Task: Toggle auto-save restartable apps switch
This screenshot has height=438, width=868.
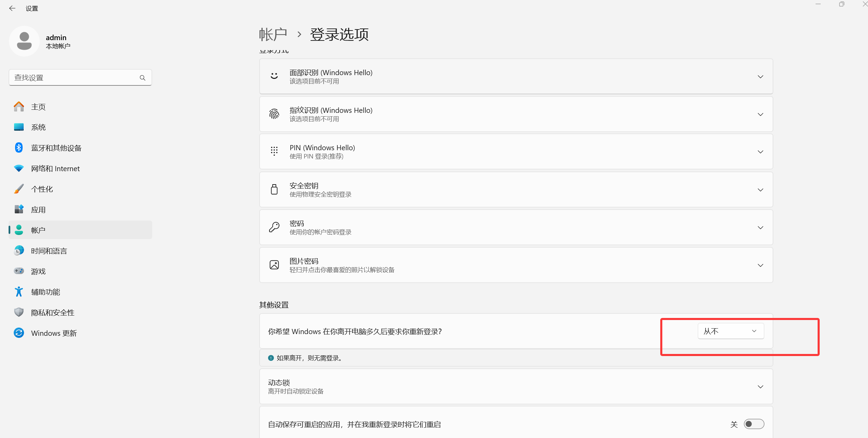Action: 754,424
